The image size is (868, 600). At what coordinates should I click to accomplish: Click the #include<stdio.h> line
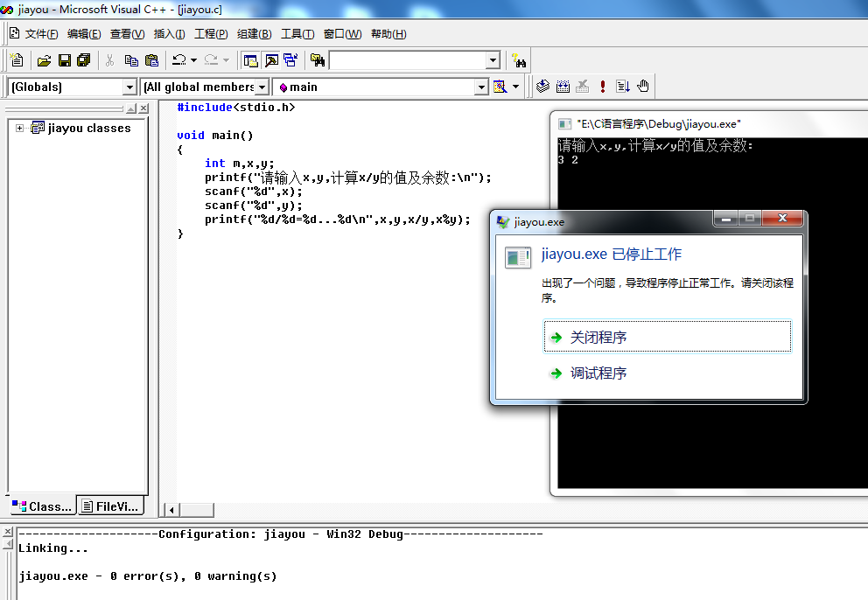click(236, 108)
